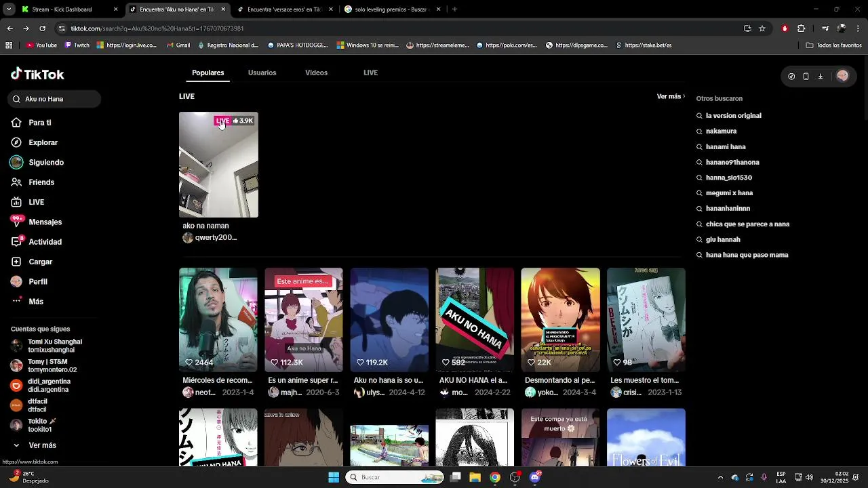
Task: Open Gmail bookmark
Action: click(x=178, y=45)
